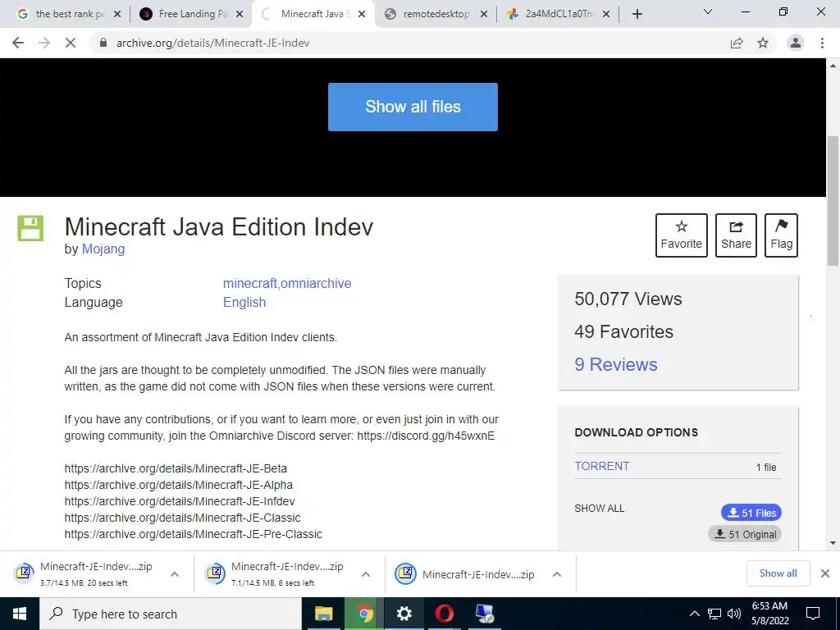Screen dimensions: 840x630
Task: Click the volume speaker tray icon
Action: (x=734, y=614)
